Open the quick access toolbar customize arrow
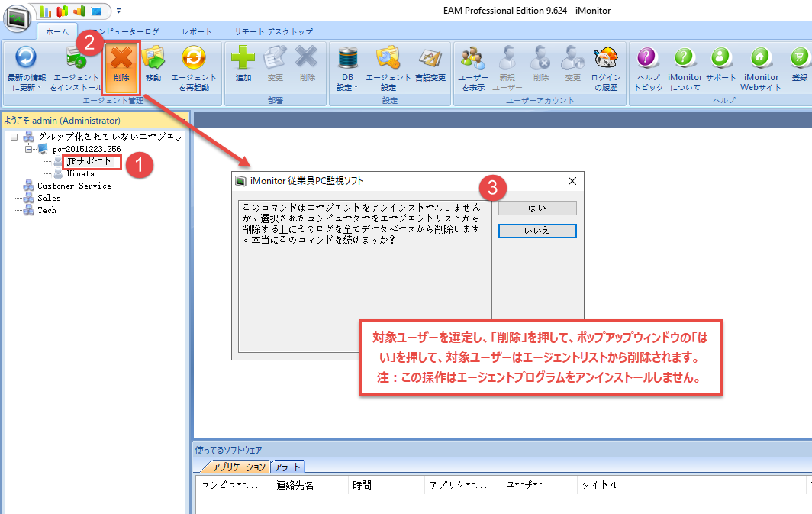This screenshot has width=812, height=514. (x=118, y=11)
